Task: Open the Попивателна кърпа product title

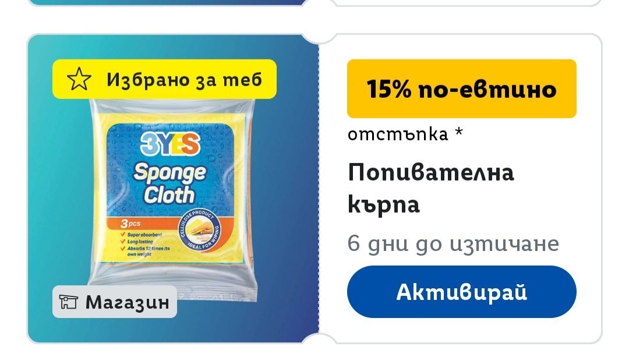Action: [x=431, y=188]
